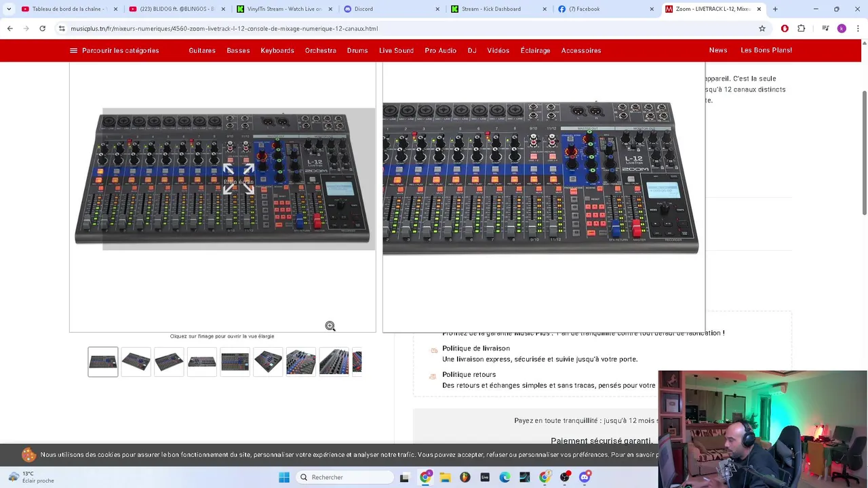Image resolution: width=868 pixels, height=488 pixels.
Task: Go to the News link
Action: pyautogui.click(x=718, y=50)
